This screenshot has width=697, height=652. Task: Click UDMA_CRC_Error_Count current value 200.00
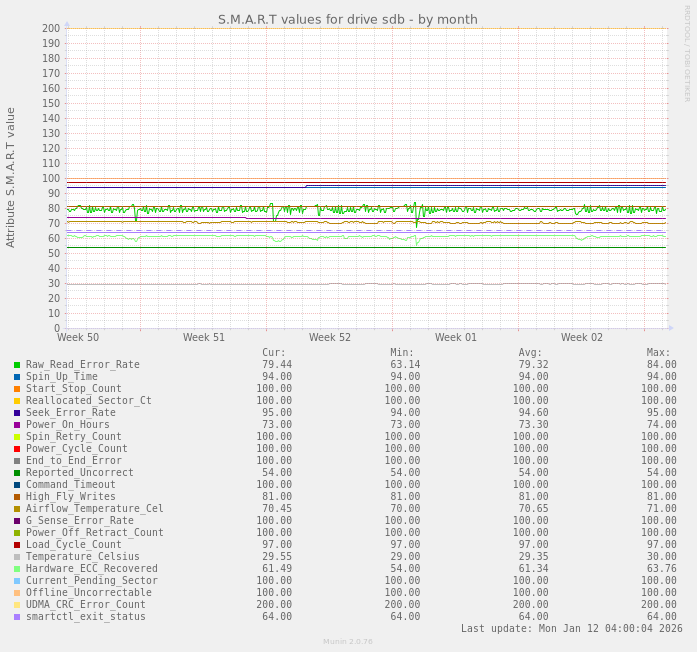(x=274, y=604)
